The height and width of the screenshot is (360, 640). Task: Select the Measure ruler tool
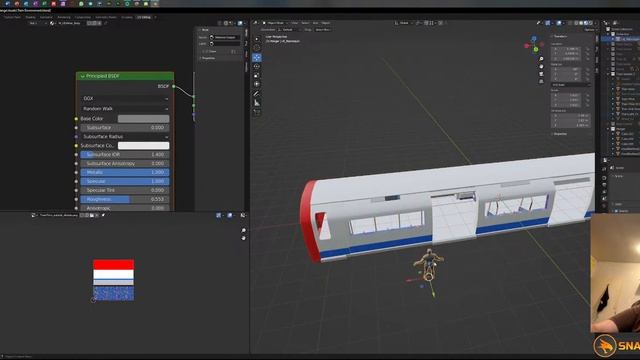coord(257,103)
